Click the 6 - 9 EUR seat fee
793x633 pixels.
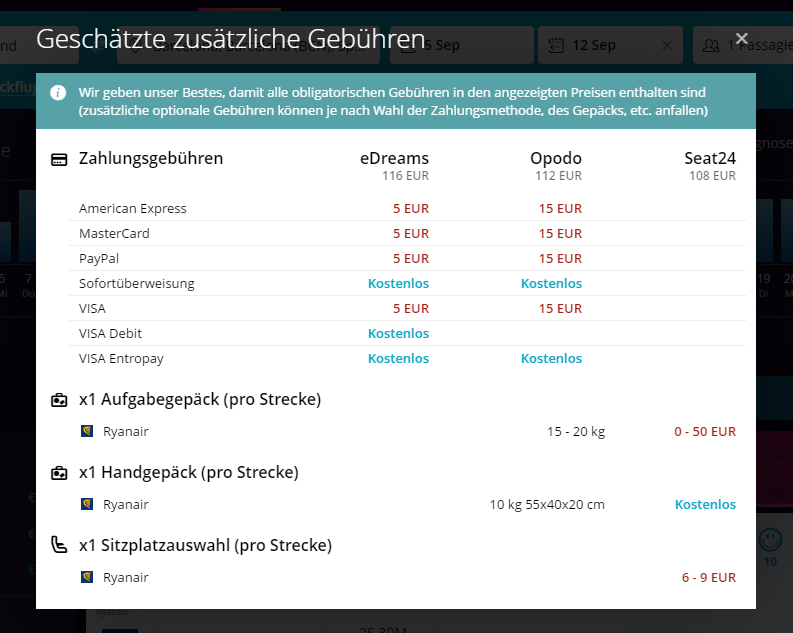click(709, 577)
